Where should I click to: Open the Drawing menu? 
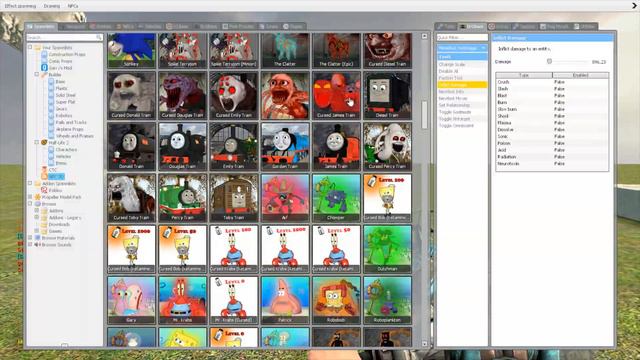[x=51, y=6]
